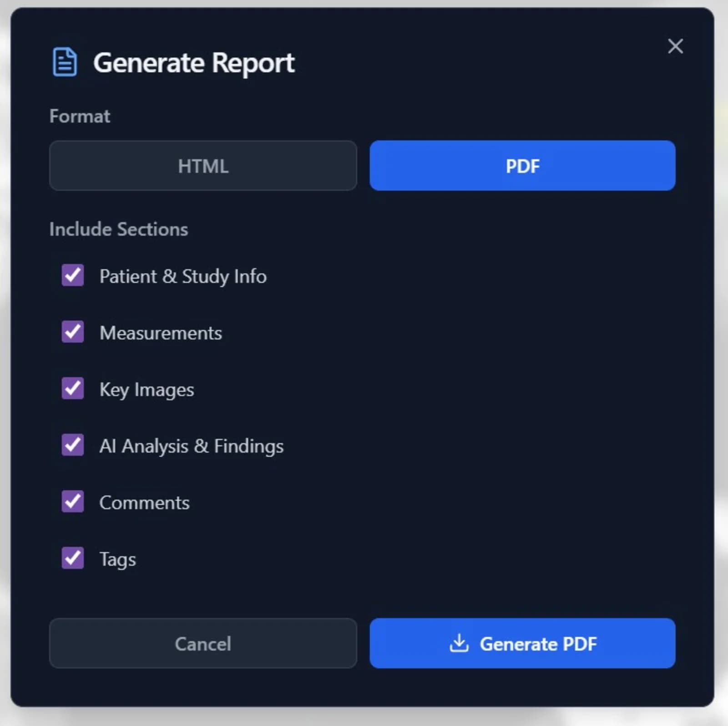Viewport: 728px width, 726px height.
Task: Click the Key Images label text
Action: click(147, 389)
